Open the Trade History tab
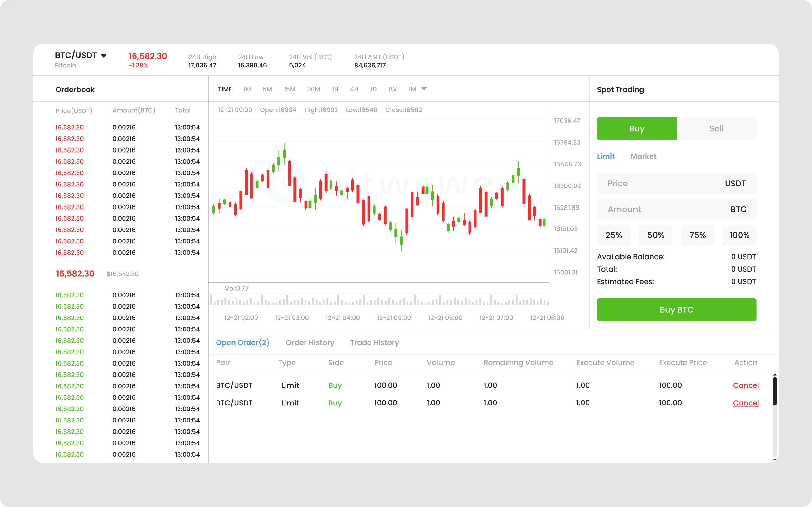The width and height of the screenshot is (812, 507). tap(374, 343)
